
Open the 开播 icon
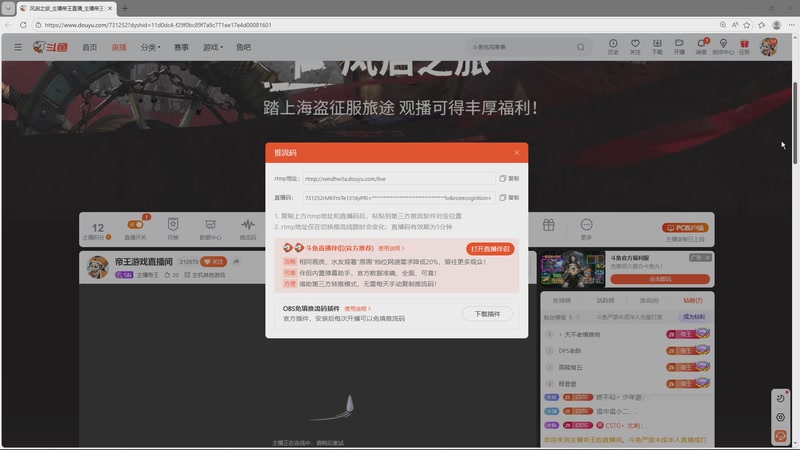pyautogui.click(x=679, y=46)
